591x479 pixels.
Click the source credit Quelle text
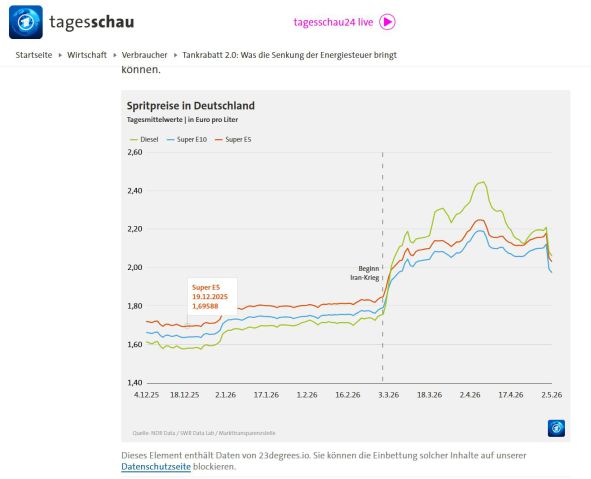point(204,433)
